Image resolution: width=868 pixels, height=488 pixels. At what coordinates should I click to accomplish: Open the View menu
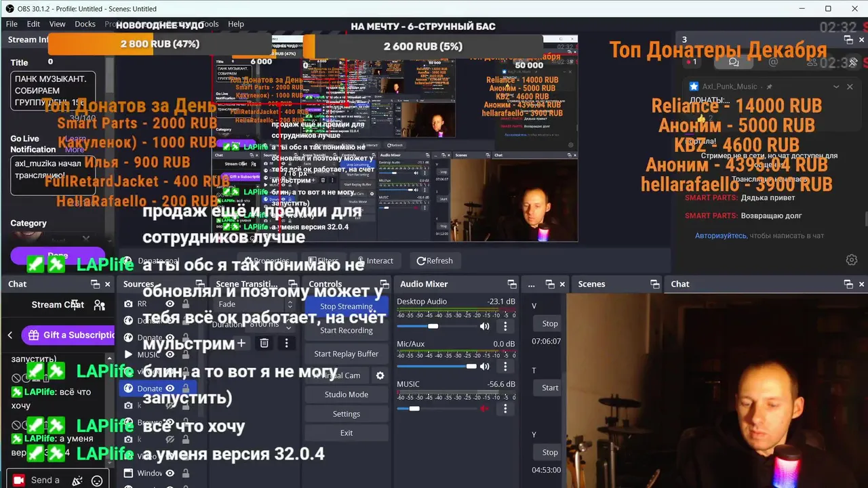pos(58,24)
